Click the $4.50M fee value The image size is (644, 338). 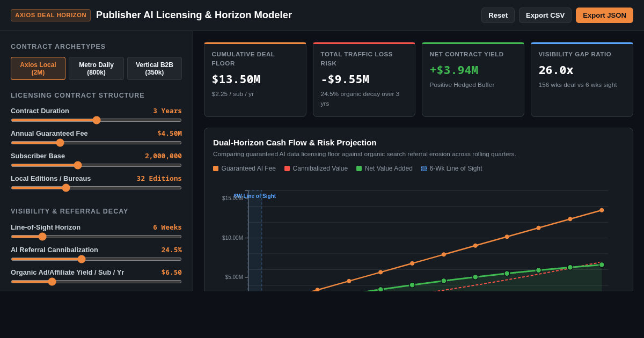[x=170, y=134]
